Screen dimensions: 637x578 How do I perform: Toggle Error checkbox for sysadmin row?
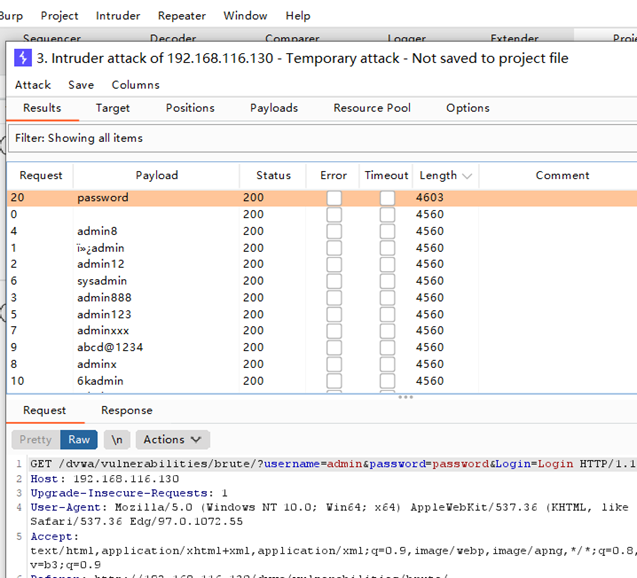point(334,281)
